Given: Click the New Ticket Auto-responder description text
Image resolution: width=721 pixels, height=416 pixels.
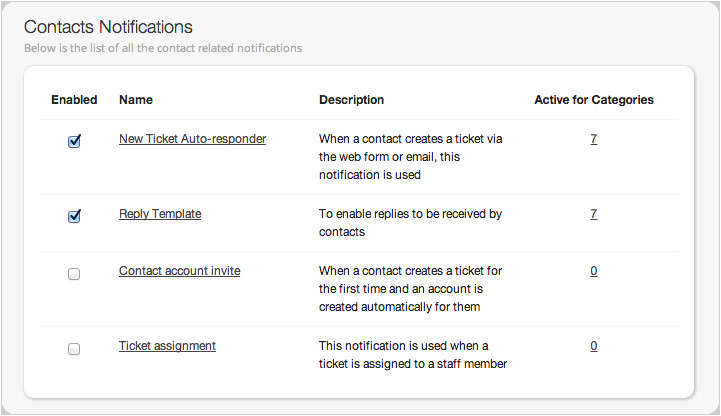Looking at the screenshot, I should pyautogui.click(x=410, y=157).
